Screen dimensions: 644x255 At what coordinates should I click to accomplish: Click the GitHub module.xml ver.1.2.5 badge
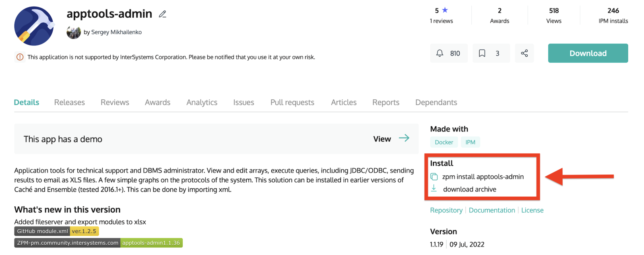pyautogui.click(x=56, y=231)
